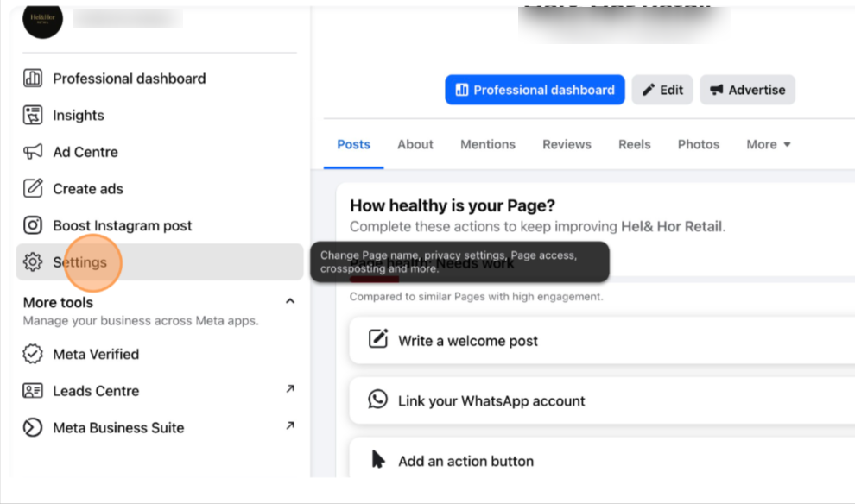Open the Mentions tab
Viewport: 855px width, 504px height.
(487, 144)
